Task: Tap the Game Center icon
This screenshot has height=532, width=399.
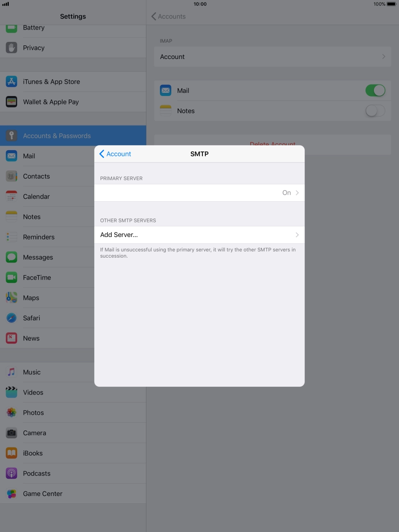Action: pyautogui.click(x=11, y=494)
